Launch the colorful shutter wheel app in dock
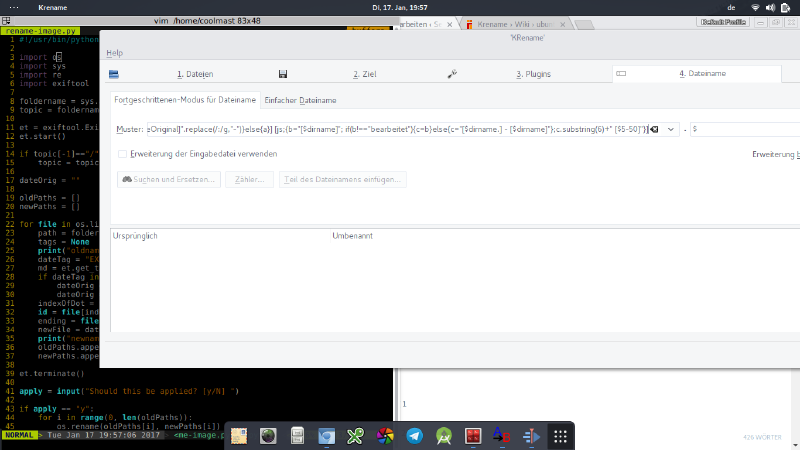The height and width of the screenshot is (450, 800). 385,436
